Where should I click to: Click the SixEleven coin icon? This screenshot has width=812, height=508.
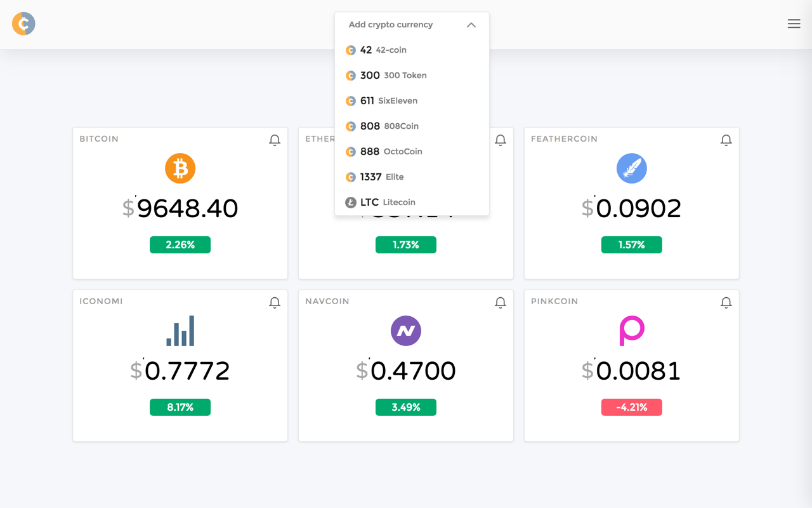(x=350, y=101)
